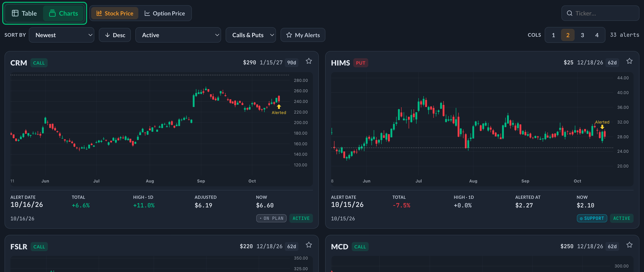Viewport: 644px width, 272px height.
Task: Star the HIMS alert card
Action: [629, 61]
